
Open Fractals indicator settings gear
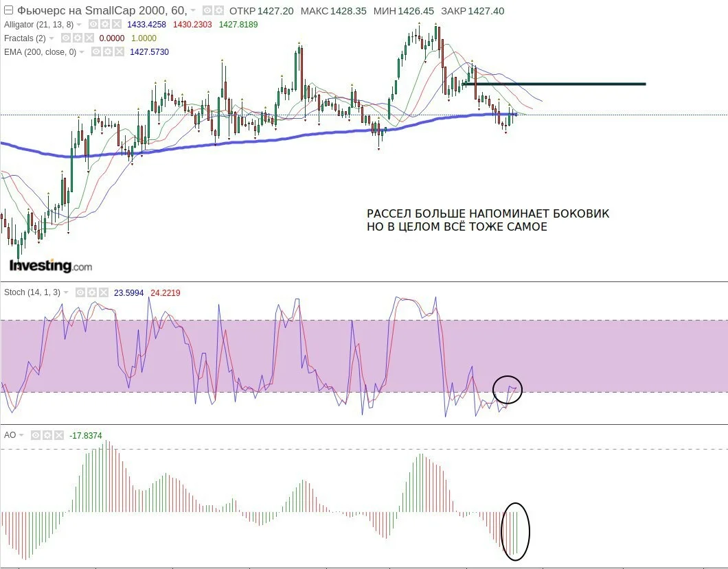[x=78, y=38]
